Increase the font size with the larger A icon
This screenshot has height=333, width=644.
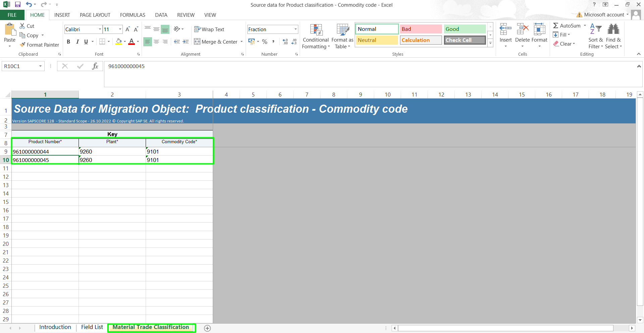[x=128, y=30]
